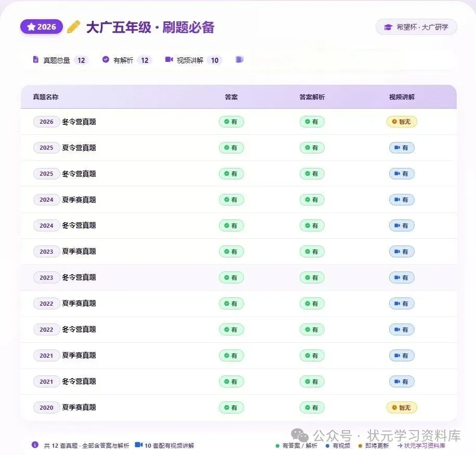Open the video badge for 2021 冬令营真题

click(402, 382)
